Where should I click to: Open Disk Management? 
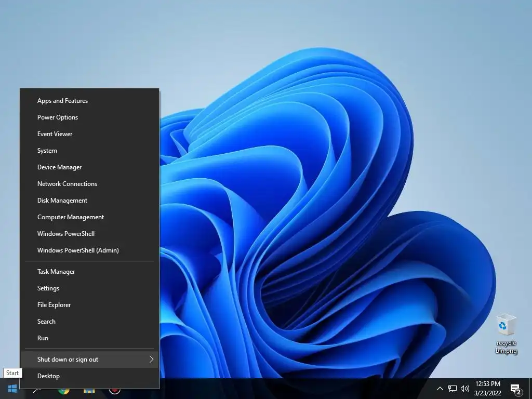pyautogui.click(x=89, y=201)
